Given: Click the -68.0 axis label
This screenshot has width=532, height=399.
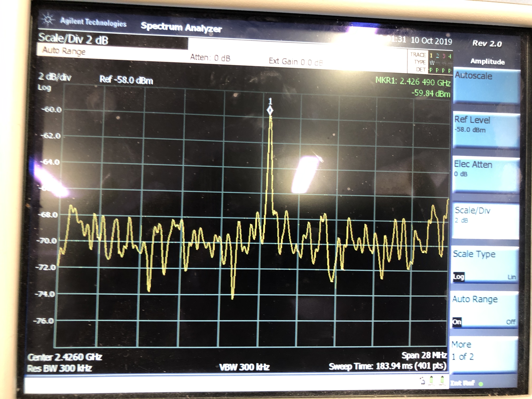Looking at the screenshot, I should click(x=48, y=215).
